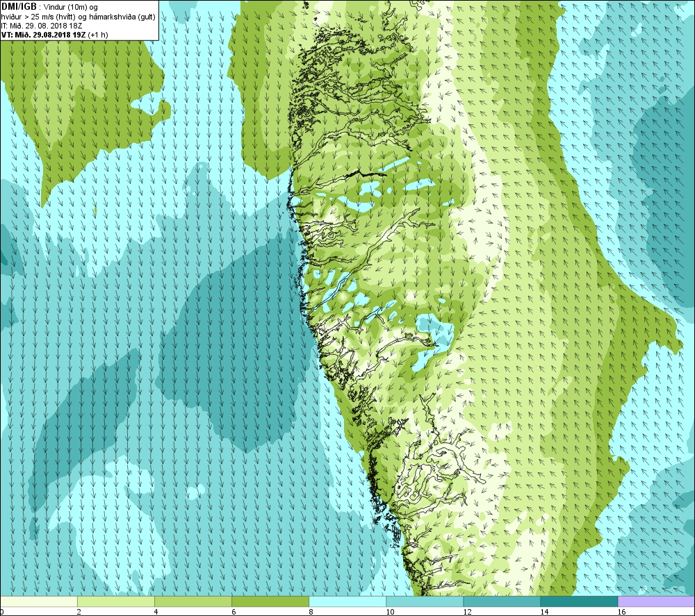Click the 6–8 m/s olive green legend swatch
The height and width of the screenshot is (616, 695).
click(x=270, y=601)
